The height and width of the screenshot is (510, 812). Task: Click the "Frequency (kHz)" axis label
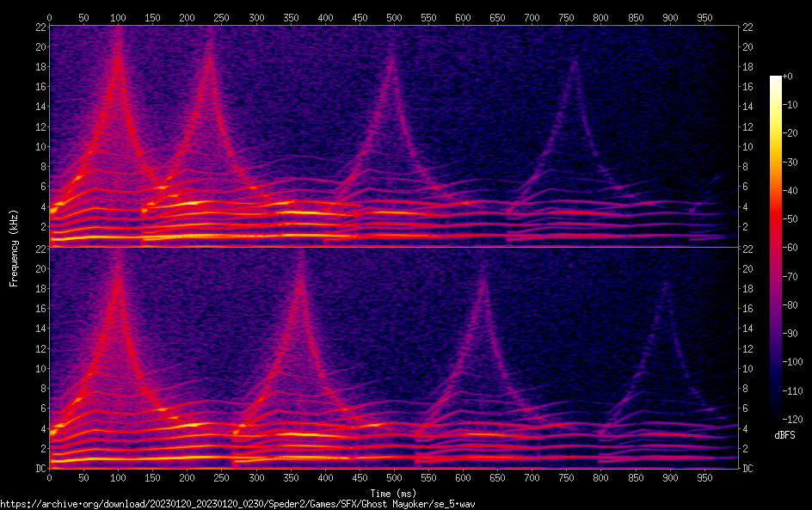click(x=14, y=247)
